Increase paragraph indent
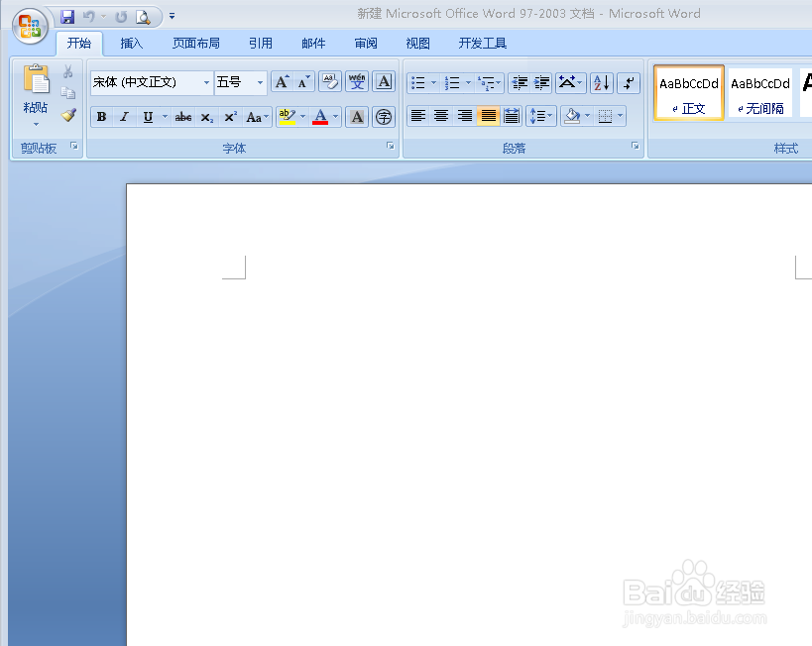Image resolution: width=812 pixels, height=646 pixels. (x=541, y=83)
